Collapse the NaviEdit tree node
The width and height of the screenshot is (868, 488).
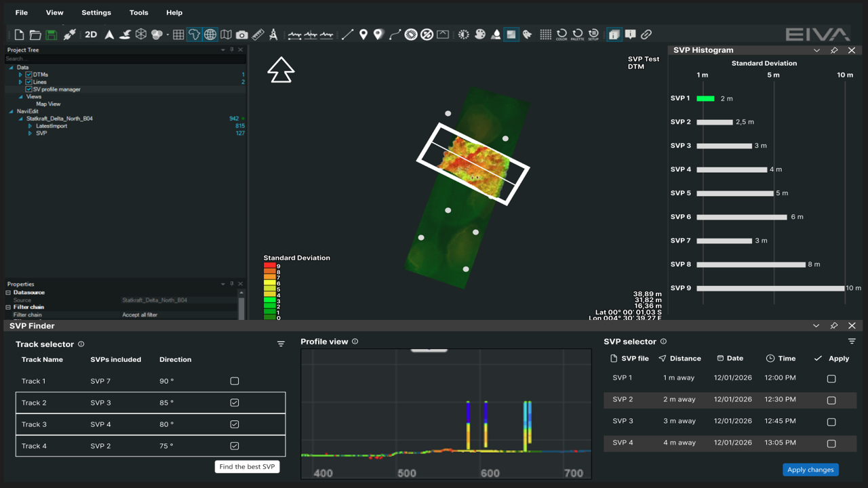point(11,111)
